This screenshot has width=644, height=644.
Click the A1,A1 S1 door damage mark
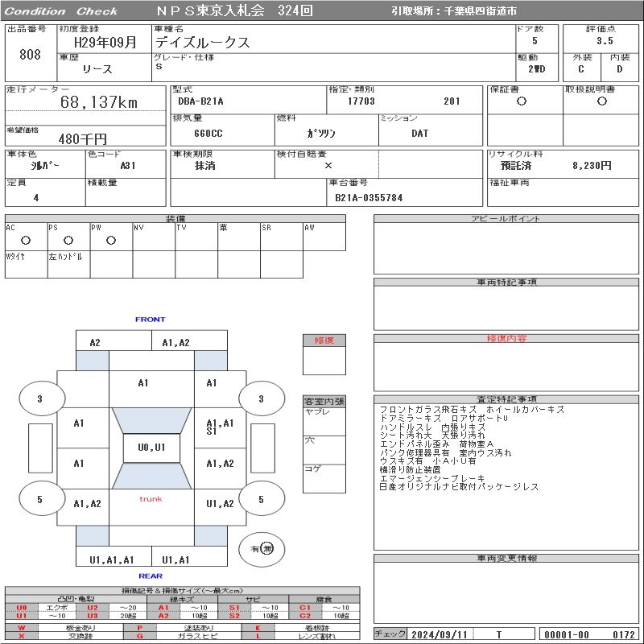pos(220,427)
